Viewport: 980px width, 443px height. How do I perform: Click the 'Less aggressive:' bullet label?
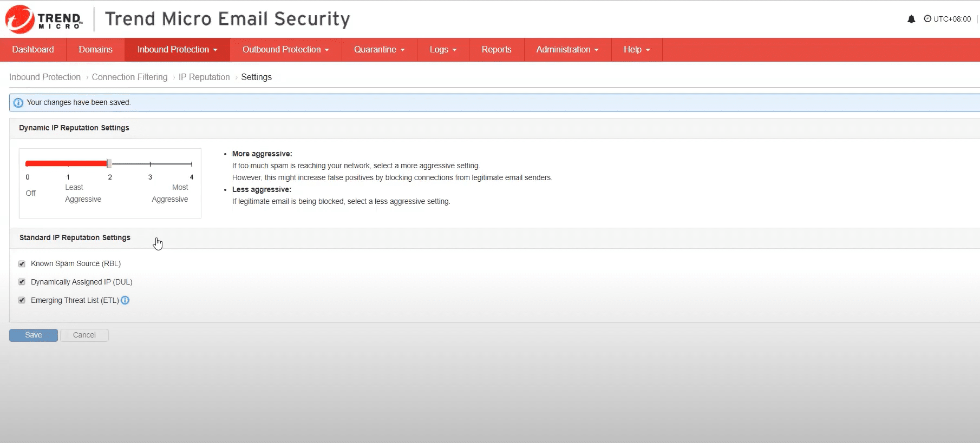click(262, 190)
